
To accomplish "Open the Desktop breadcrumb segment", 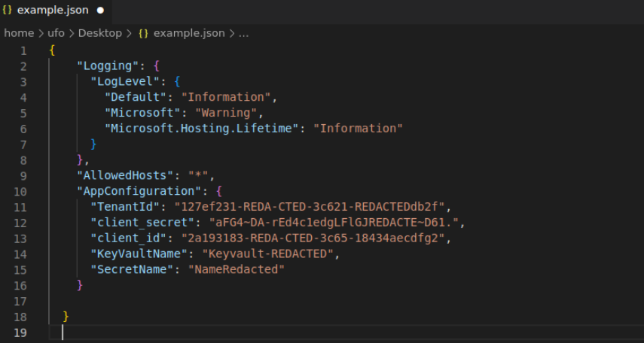I will point(100,33).
